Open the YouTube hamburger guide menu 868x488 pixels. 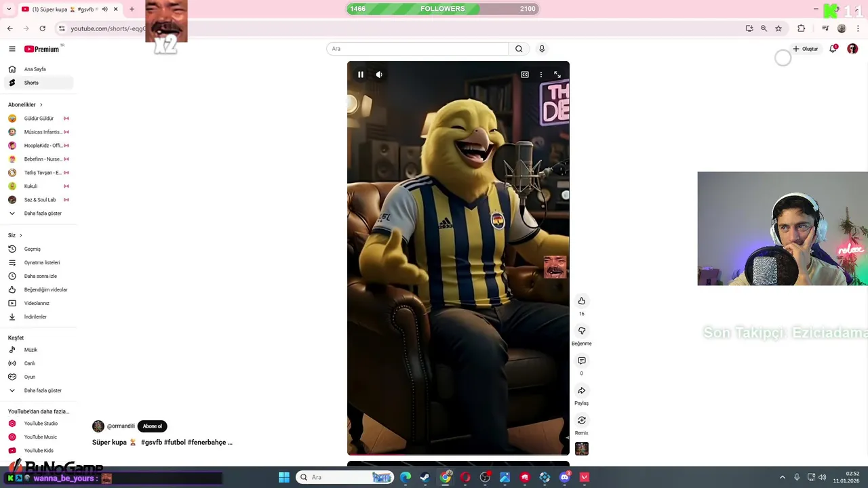(12, 49)
